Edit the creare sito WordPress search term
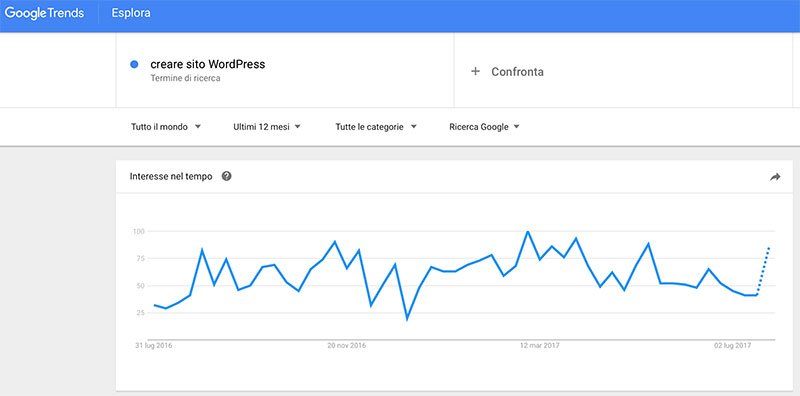The image size is (800, 396). click(x=208, y=65)
